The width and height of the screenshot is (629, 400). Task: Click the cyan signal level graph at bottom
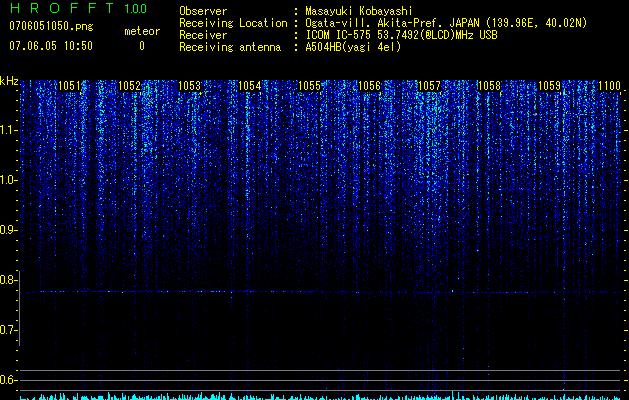click(x=320, y=396)
